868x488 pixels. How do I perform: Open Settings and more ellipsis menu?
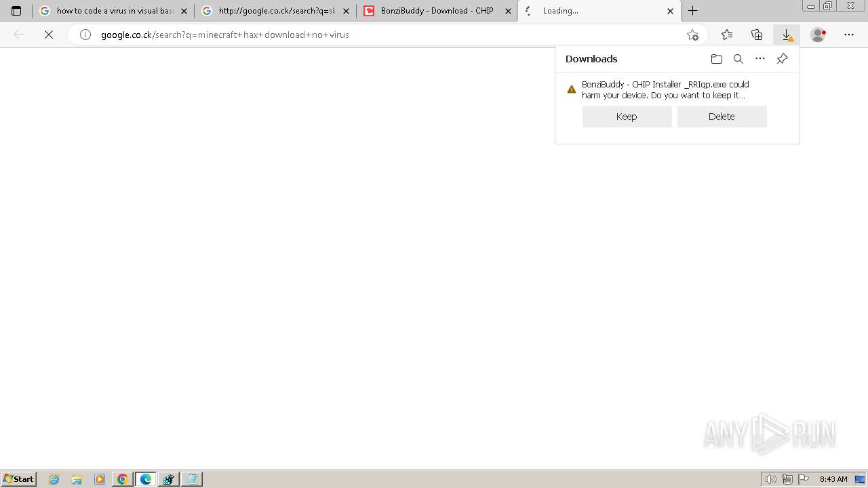pos(849,35)
